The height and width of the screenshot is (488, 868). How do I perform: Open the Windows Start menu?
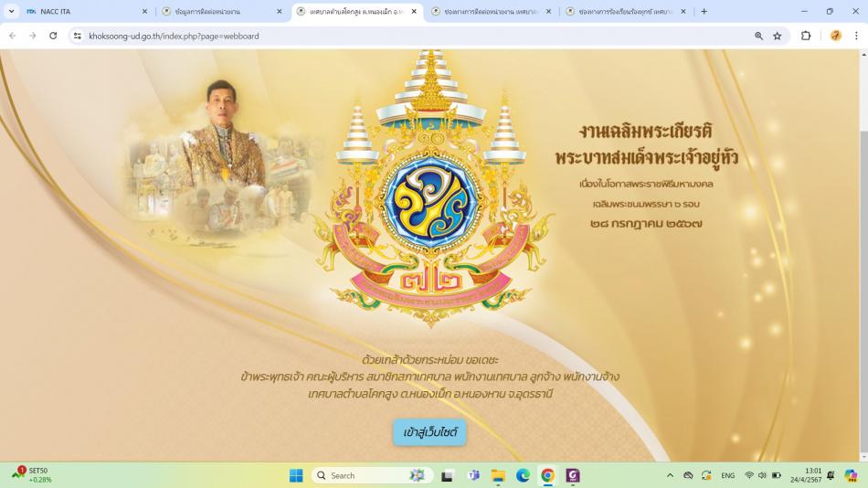pos(296,475)
